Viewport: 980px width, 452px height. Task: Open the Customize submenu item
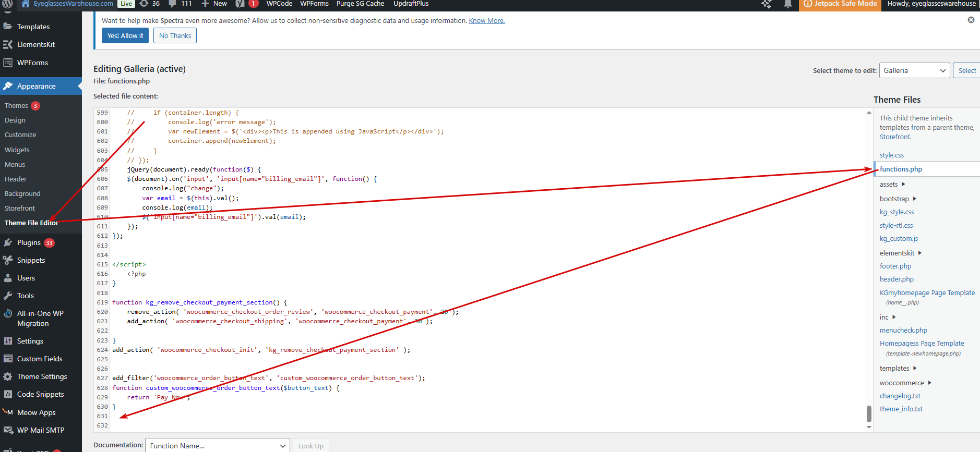pyautogui.click(x=20, y=135)
